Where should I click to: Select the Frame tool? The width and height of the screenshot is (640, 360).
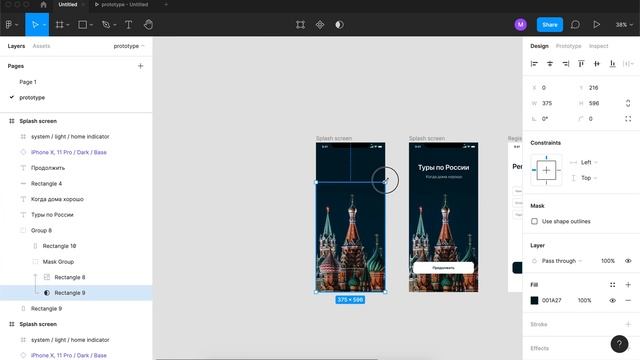[x=60, y=24]
